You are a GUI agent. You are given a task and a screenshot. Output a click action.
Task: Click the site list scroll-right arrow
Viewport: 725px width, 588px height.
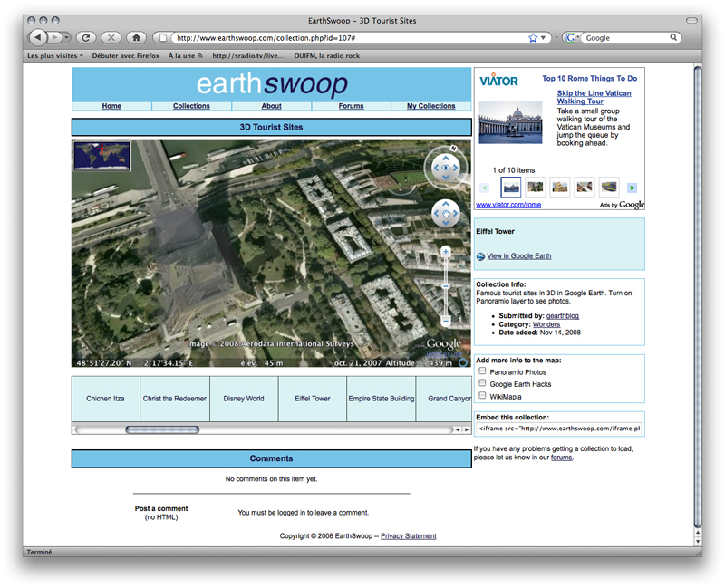point(467,429)
